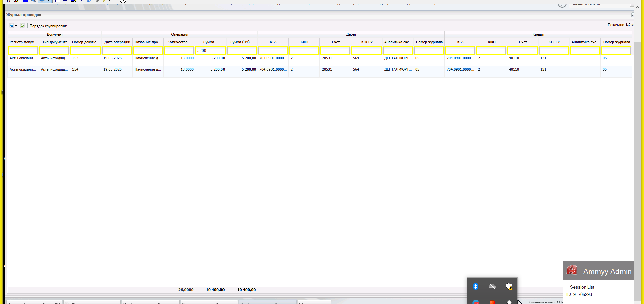Open the Windows Security shield tray icon
The height and width of the screenshot is (304, 644).
[509, 286]
